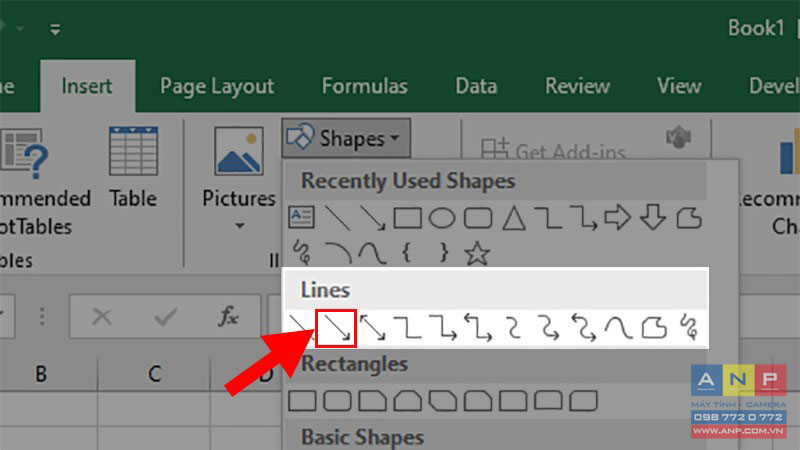This screenshot has width=800, height=450.
Task: Choose the 5-Point Star shape
Action: point(477,253)
